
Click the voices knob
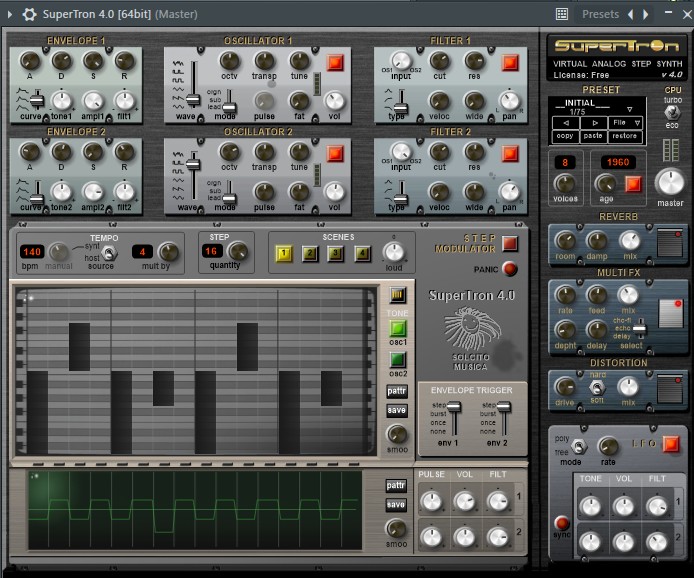(x=565, y=183)
